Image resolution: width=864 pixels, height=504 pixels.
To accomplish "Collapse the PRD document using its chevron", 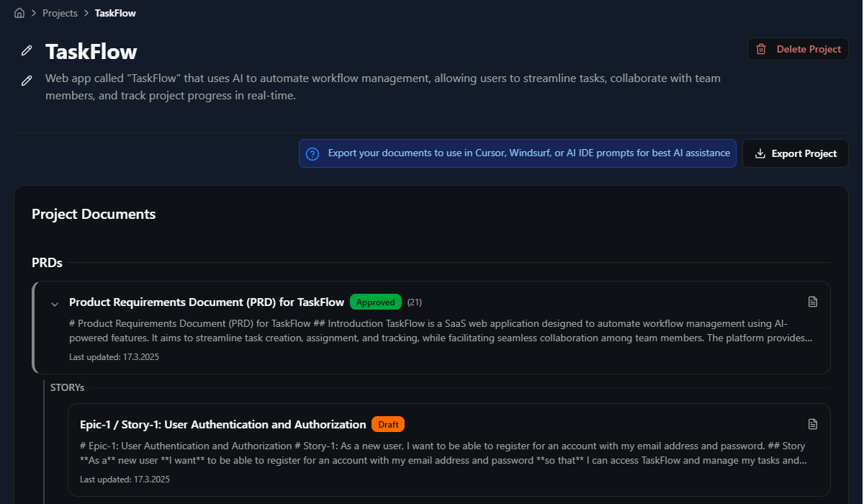I will 55,302.
